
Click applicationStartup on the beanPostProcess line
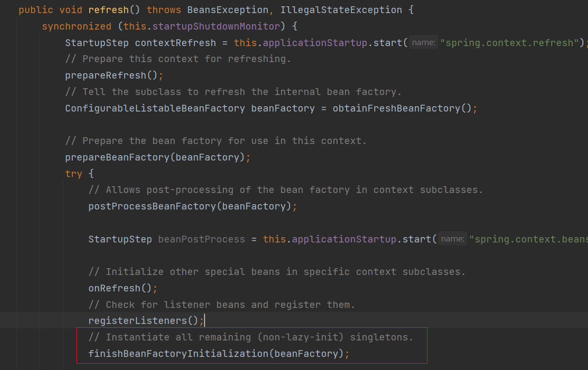tap(344, 240)
